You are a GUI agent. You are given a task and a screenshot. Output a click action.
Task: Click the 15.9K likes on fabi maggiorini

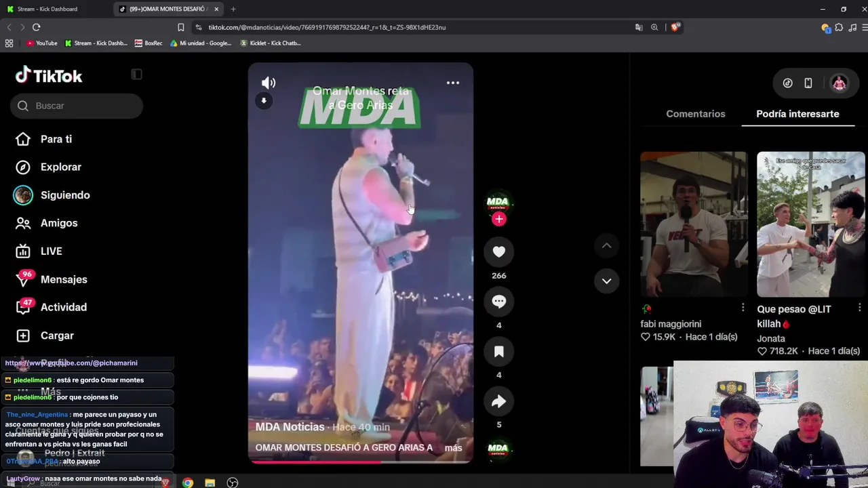pos(658,337)
